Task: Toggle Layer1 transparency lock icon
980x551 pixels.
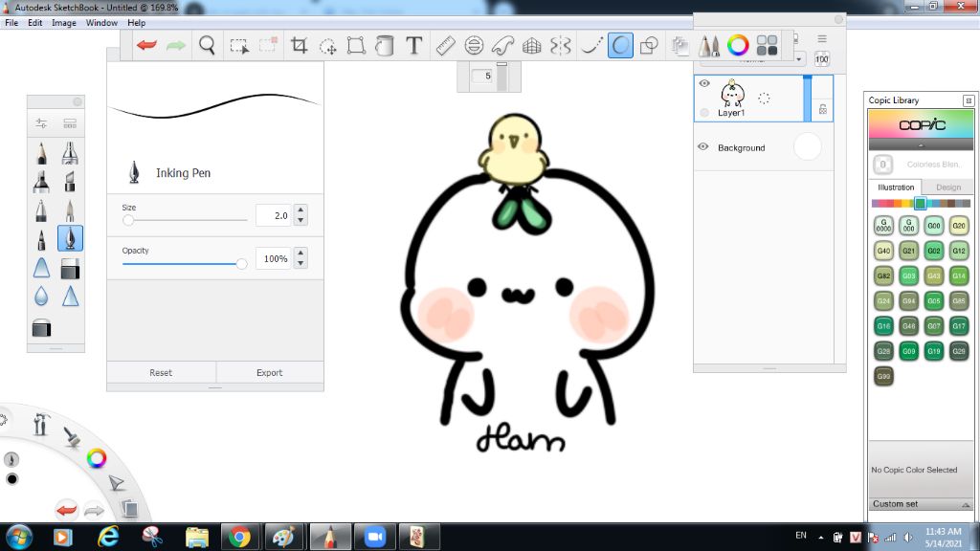Action: point(822,109)
